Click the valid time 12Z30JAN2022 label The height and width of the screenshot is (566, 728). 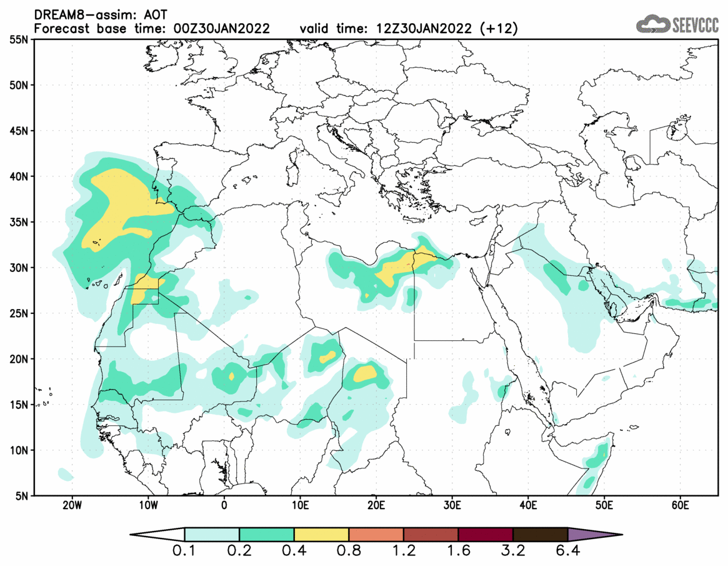pos(409,29)
